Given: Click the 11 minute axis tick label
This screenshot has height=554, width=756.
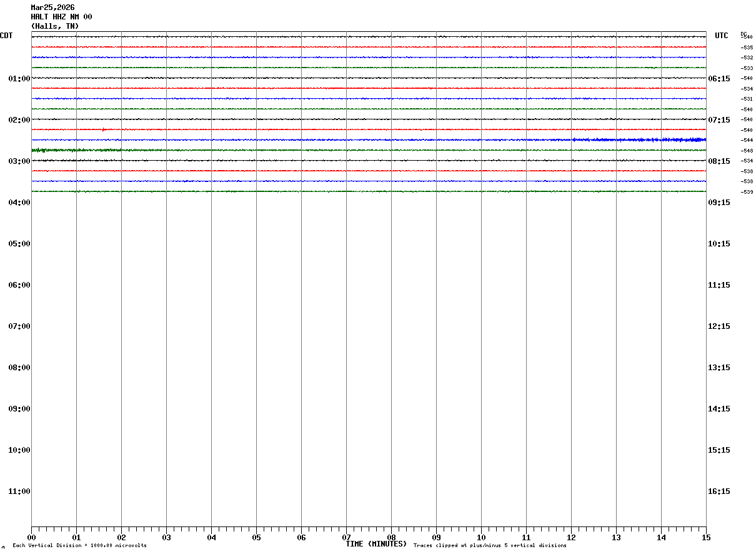Looking at the screenshot, I should 526,538.
